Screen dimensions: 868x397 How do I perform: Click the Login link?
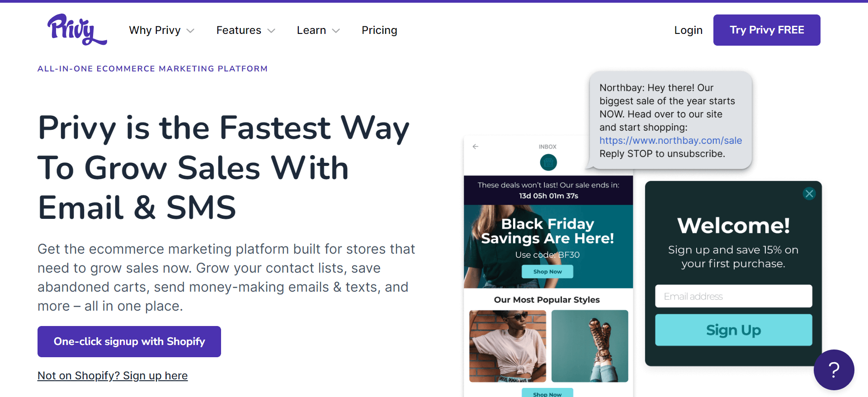tap(688, 30)
